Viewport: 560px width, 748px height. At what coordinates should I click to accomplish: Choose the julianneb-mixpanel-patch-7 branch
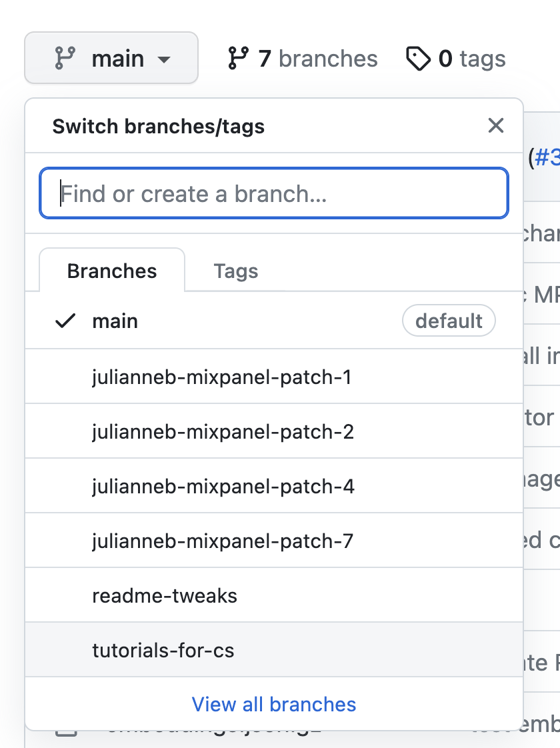222,541
